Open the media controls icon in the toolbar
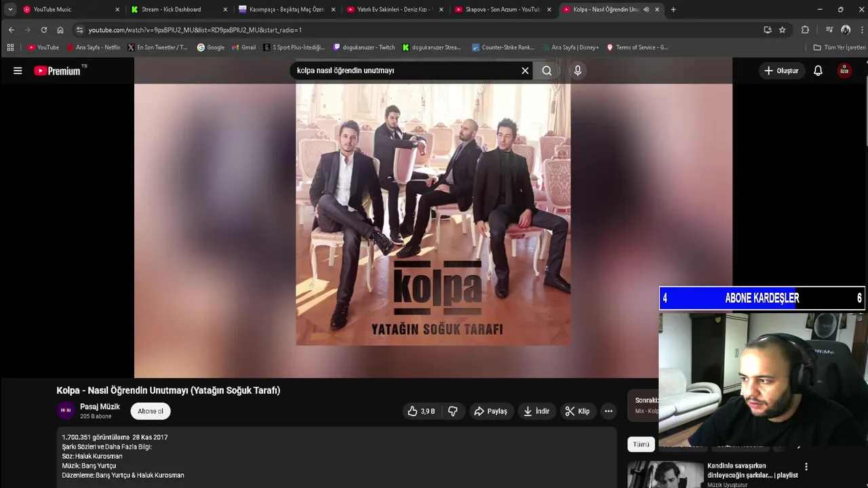The width and height of the screenshot is (868, 488). pyautogui.click(x=829, y=30)
